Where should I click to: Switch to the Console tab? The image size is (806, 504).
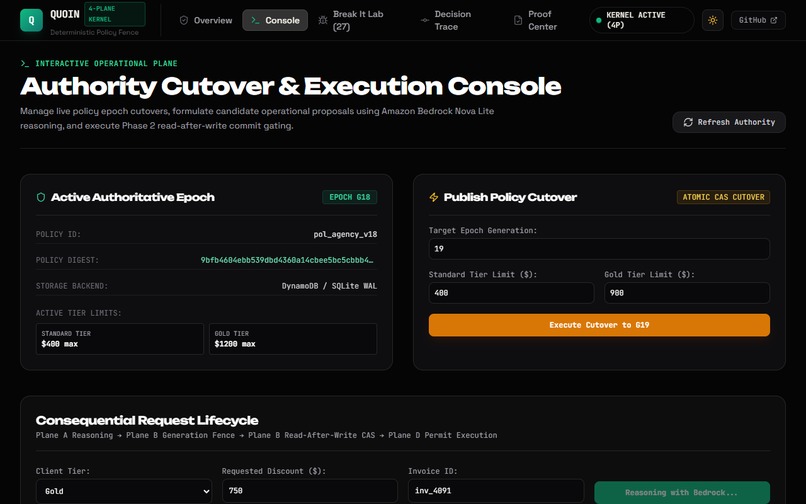(275, 20)
